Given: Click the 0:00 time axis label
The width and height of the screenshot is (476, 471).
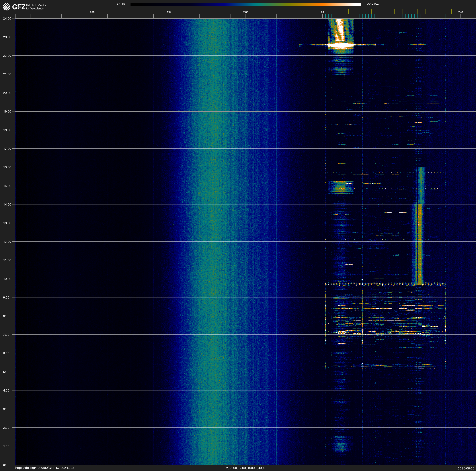Looking at the screenshot, I should [6, 465].
